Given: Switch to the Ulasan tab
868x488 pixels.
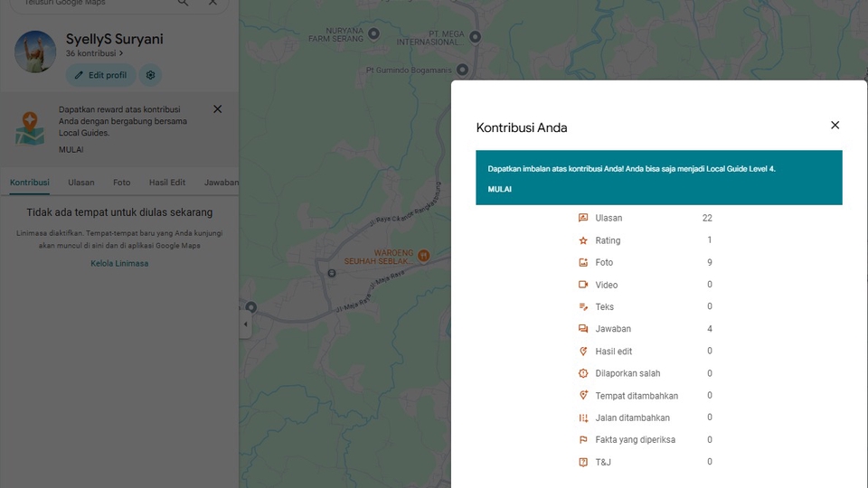Looking at the screenshot, I should click(x=81, y=183).
